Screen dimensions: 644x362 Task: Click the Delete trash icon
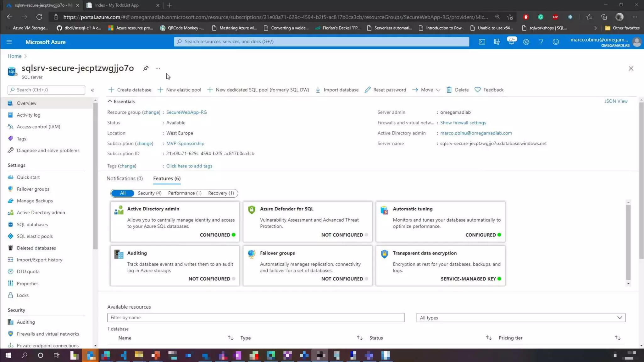pyautogui.click(x=449, y=90)
